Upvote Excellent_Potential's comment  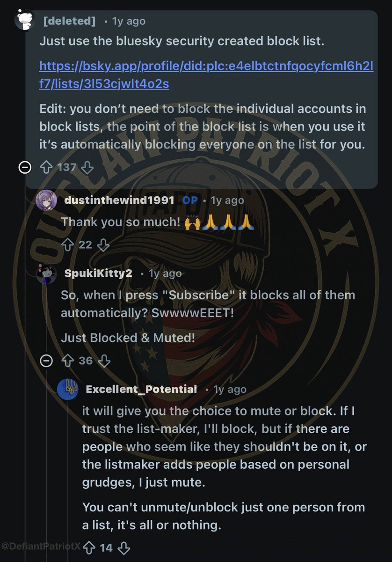89,547
